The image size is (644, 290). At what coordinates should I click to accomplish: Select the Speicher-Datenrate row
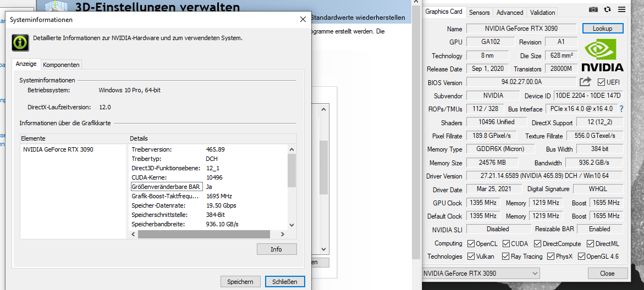(x=208, y=205)
